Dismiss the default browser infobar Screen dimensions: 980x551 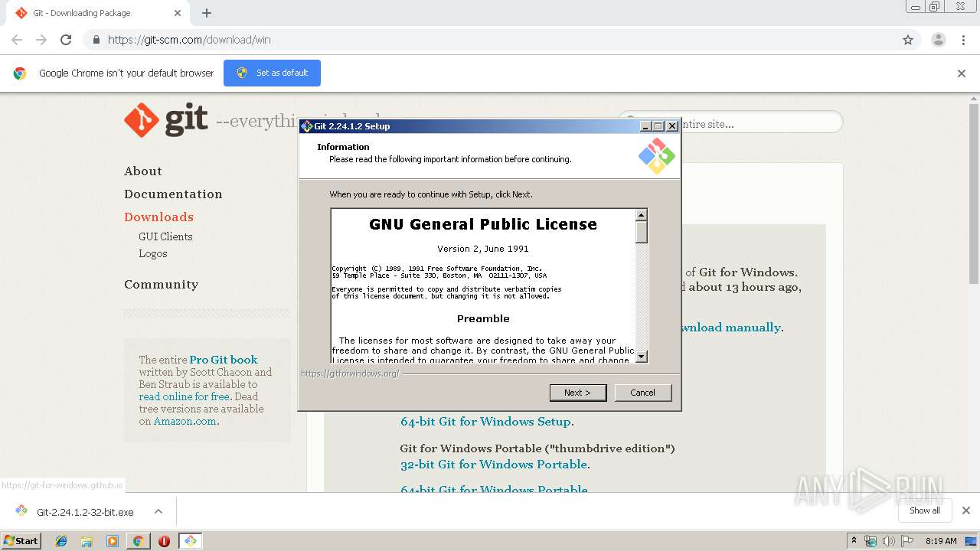coord(962,73)
